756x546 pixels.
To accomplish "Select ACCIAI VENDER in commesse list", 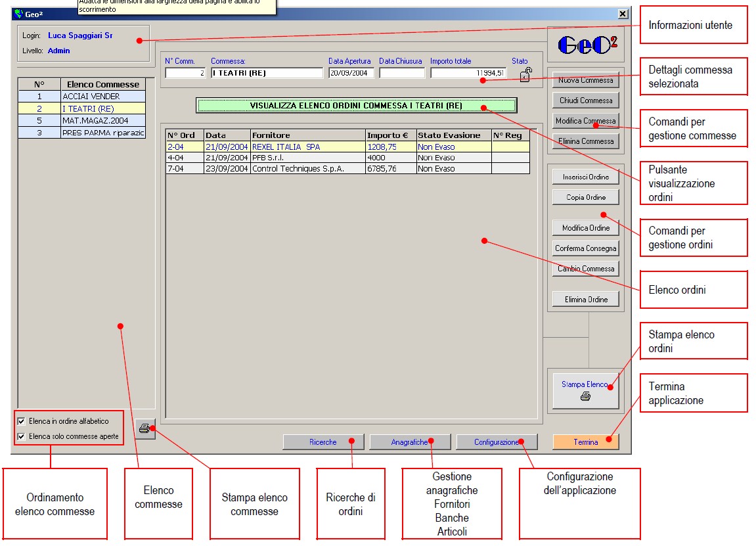I will [103, 97].
